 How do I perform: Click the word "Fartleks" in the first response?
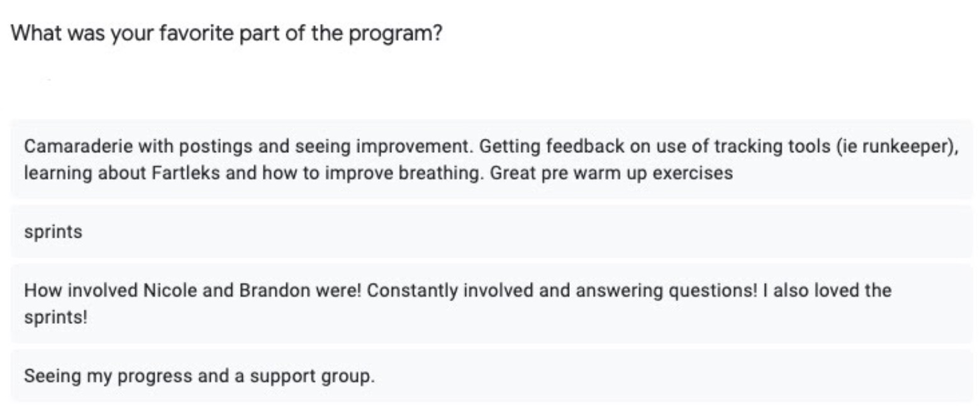point(186,172)
